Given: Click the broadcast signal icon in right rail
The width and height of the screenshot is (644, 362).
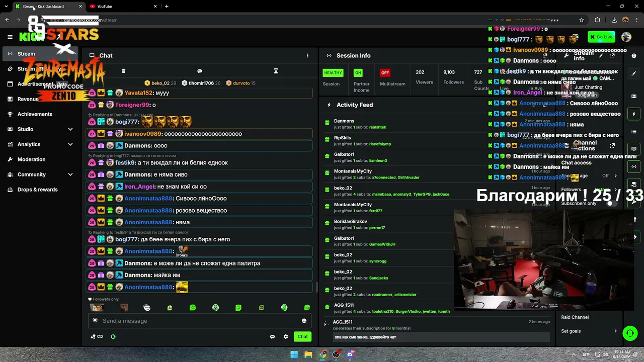Looking at the screenshot, I should pyautogui.click(x=634, y=166).
